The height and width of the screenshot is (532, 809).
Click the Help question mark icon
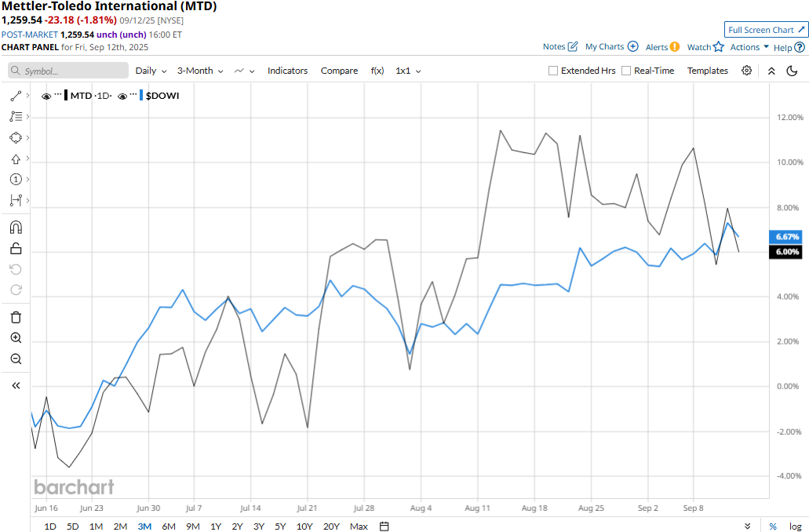click(x=800, y=48)
